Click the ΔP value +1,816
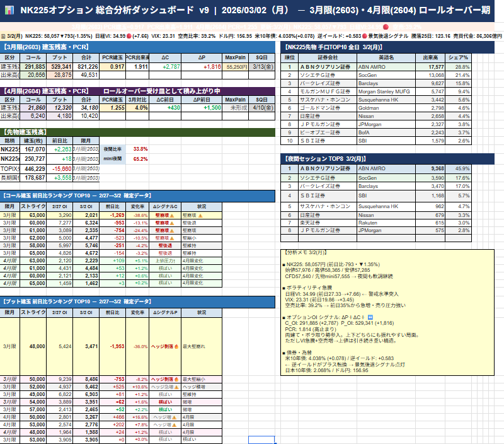 pyautogui.click(x=202, y=67)
